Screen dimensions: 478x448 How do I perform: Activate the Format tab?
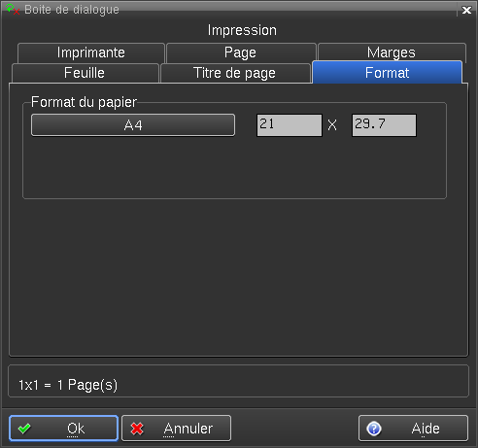click(387, 72)
